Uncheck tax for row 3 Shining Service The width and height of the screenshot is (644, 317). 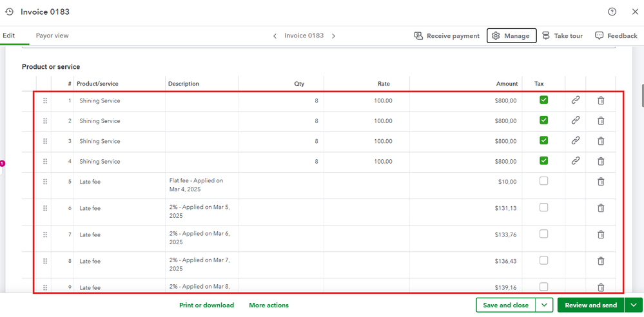click(544, 140)
